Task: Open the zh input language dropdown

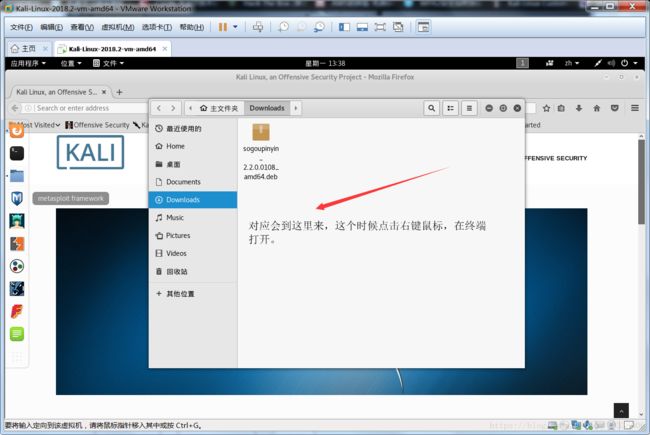Action: [572, 63]
